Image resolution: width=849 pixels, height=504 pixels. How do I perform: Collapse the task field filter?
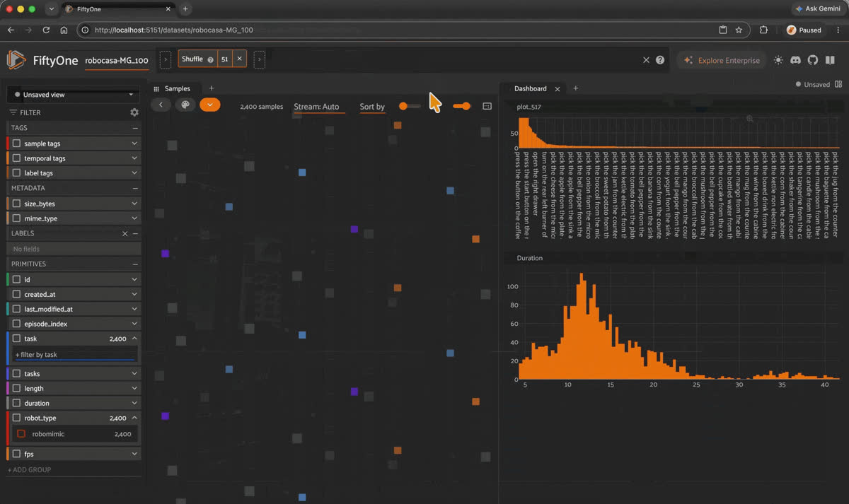[x=134, y=339]
